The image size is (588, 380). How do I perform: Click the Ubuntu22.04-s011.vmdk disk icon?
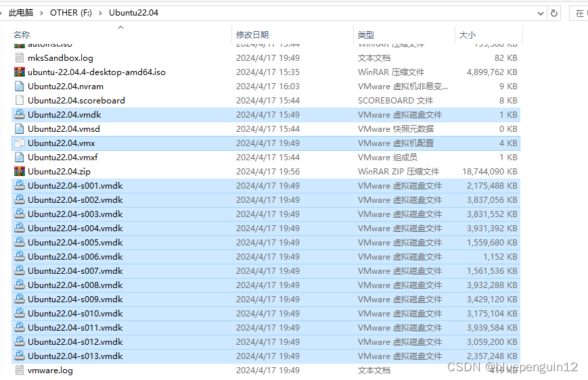point(20,327)
